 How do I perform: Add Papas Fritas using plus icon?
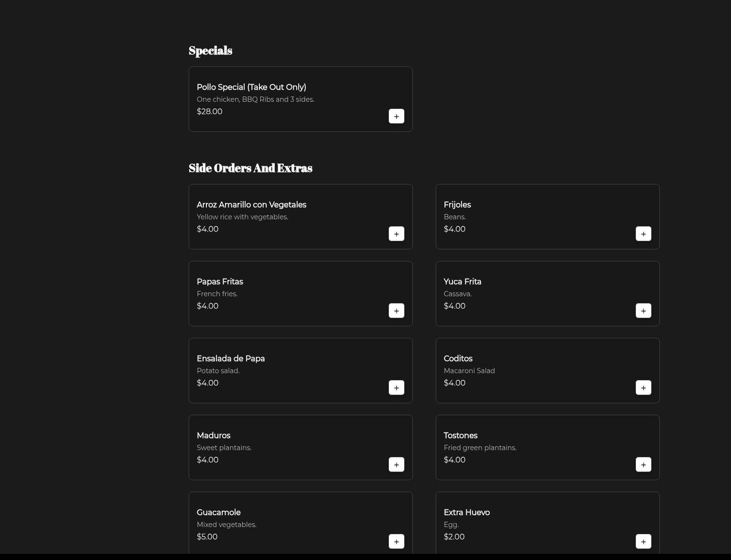[396, 311]
